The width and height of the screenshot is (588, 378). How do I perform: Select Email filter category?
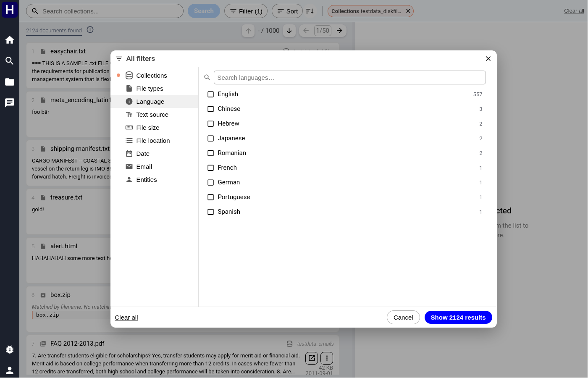pos(155,167)
